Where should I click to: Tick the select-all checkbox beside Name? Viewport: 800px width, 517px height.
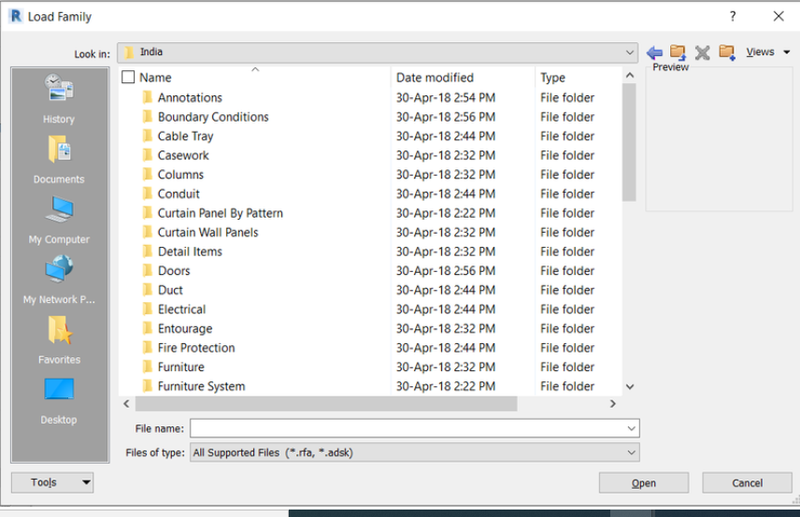click(128, 77)
